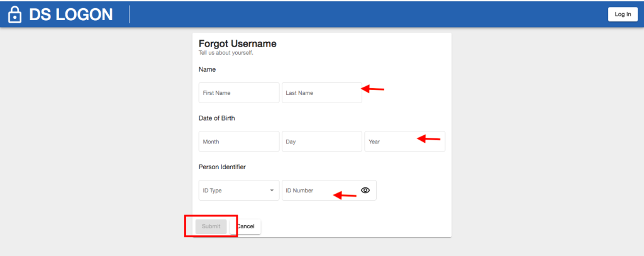Screen dimensions: 644x256
Task: Cancel the Forgot Username form
Action: click(245, 226)
